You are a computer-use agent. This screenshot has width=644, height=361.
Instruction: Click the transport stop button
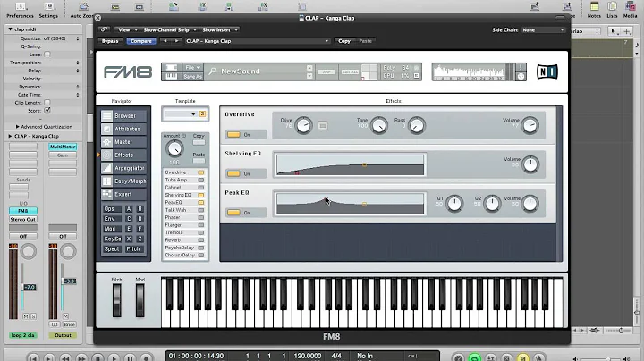[x=97, y=358]
